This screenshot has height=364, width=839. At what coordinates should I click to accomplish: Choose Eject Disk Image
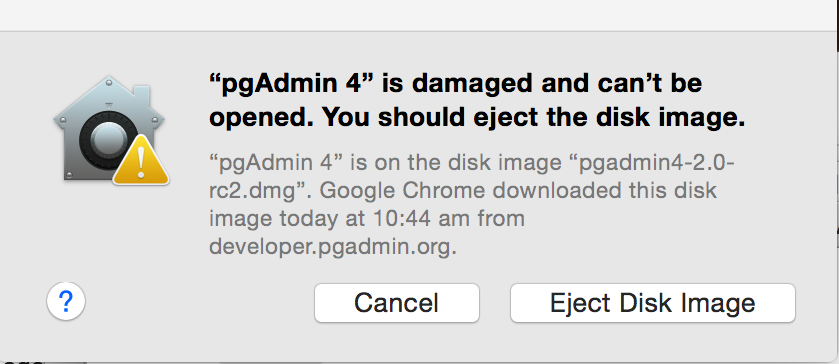click(x=653, y=303)
